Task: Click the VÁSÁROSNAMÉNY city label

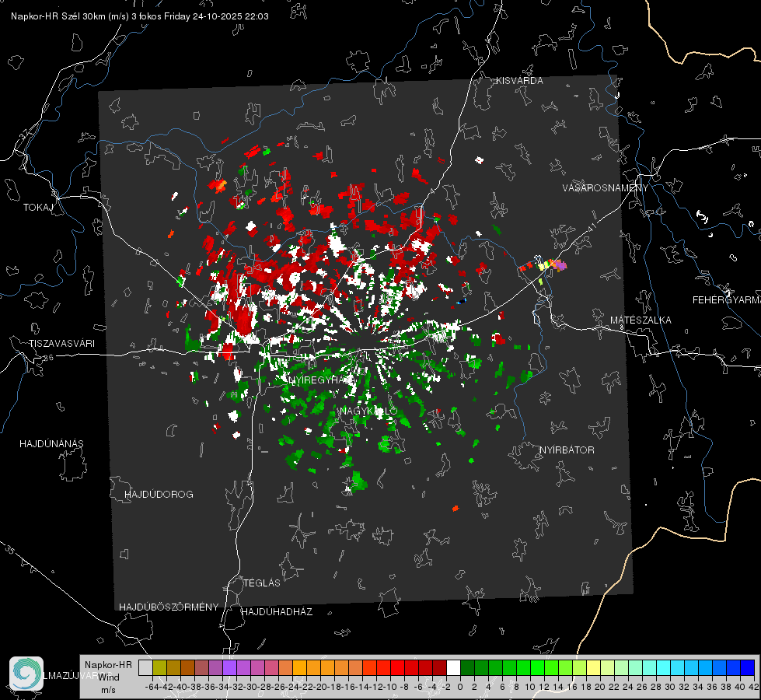Action: (606, 188)
